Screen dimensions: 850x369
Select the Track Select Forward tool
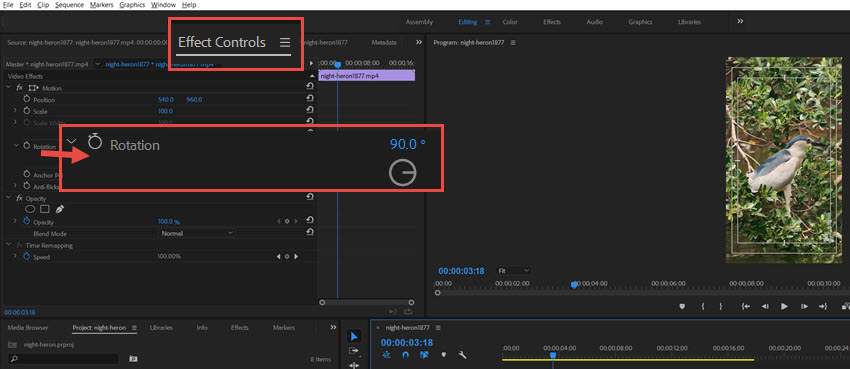pos(353,351)
